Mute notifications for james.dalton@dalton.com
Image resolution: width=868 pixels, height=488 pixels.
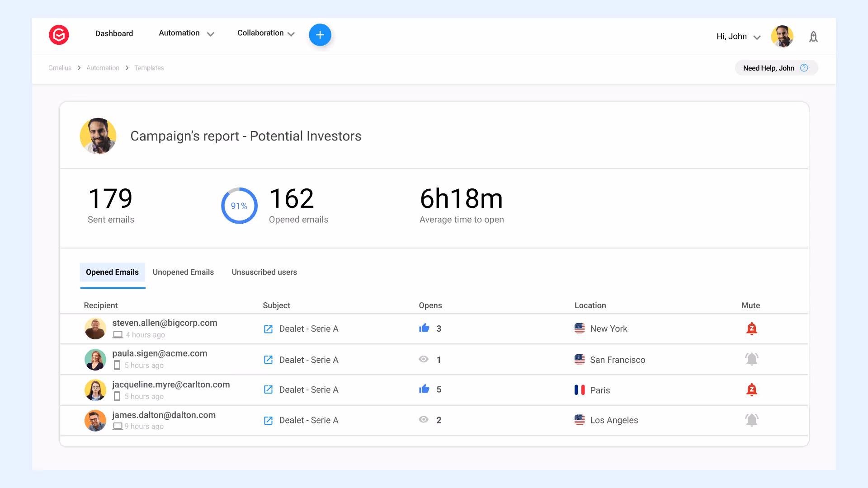[x=751, y=420]
